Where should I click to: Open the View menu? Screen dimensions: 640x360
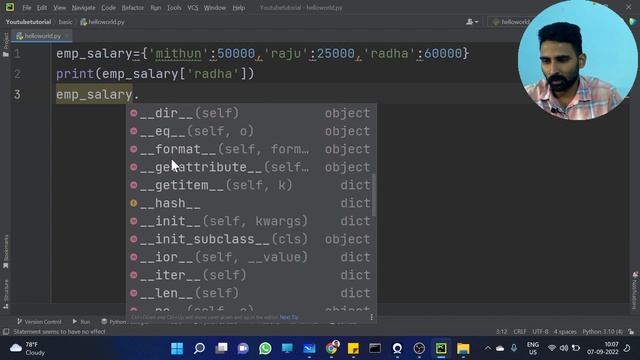tap(60, 8)
